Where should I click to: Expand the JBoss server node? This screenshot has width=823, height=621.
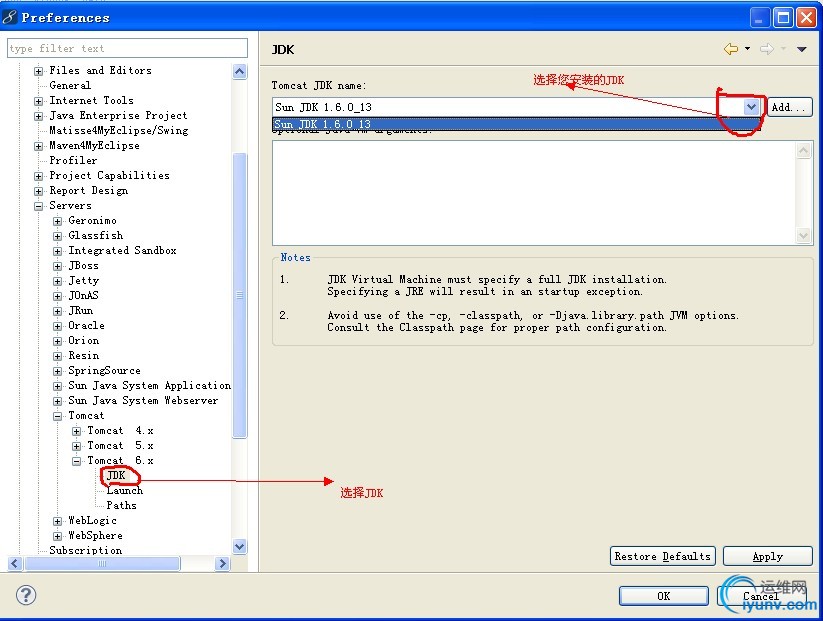(x=57, y=266)
